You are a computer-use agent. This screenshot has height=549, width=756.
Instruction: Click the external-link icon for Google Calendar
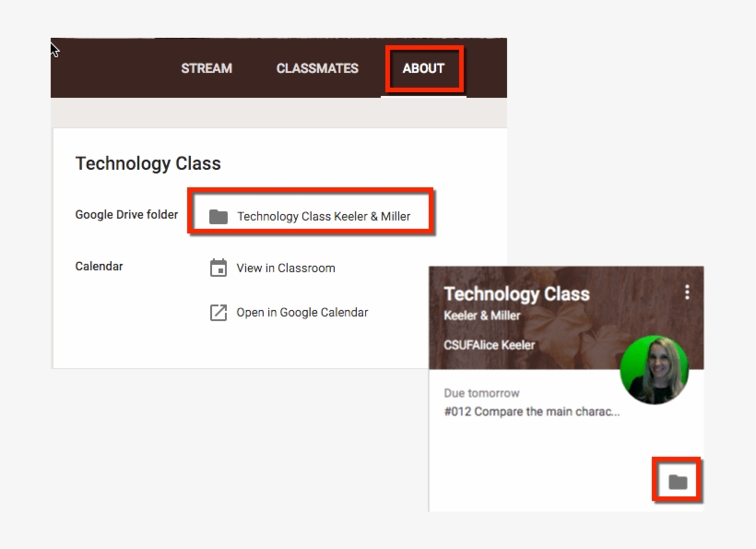pos(219,312)
